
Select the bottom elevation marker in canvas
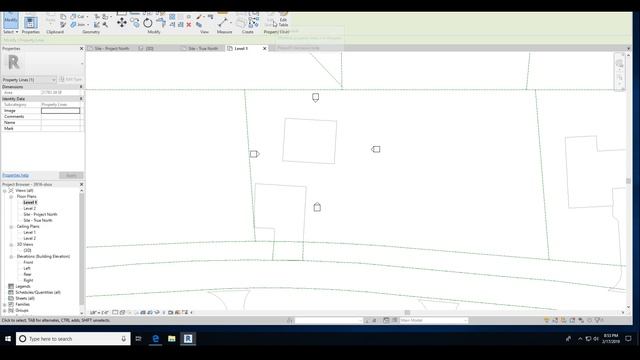click(x=317, y=207)
